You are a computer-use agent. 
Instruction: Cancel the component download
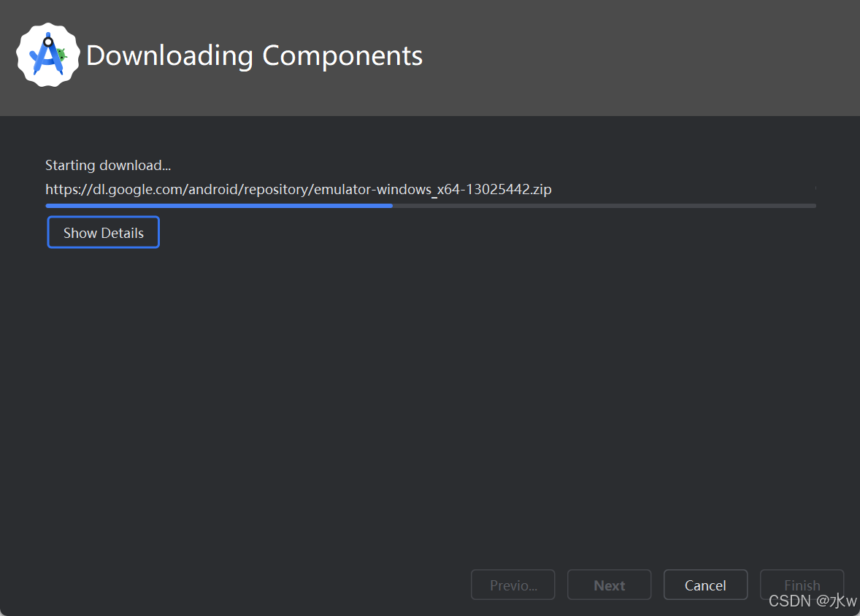tap(705, 585)
